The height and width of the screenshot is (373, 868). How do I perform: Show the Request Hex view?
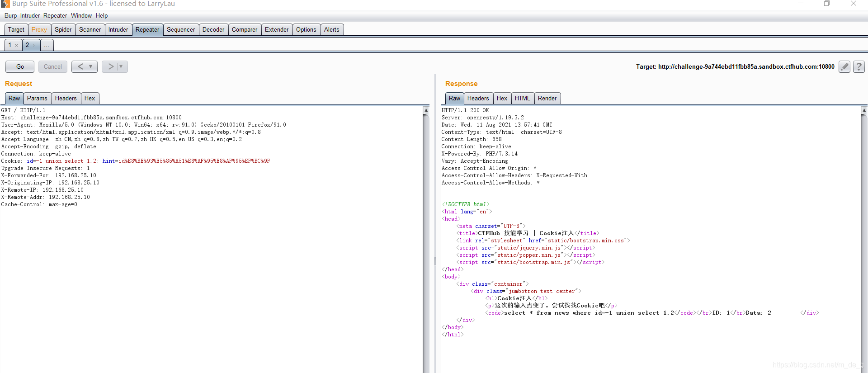tap(90, 98)
